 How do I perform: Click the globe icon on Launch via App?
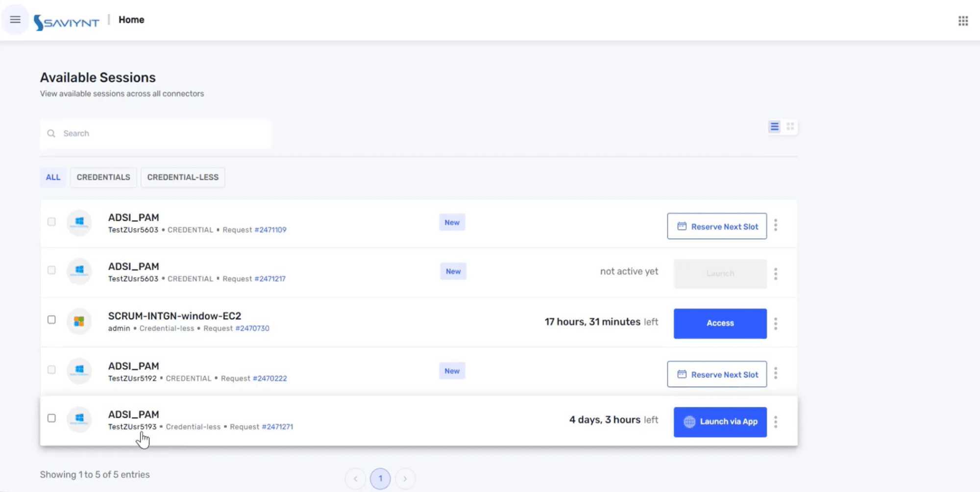pyautogui.click(x=690, y=422)
